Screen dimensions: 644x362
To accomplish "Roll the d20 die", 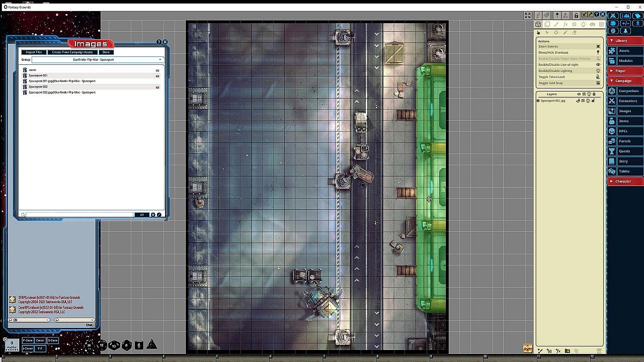I will pos(90,345).
